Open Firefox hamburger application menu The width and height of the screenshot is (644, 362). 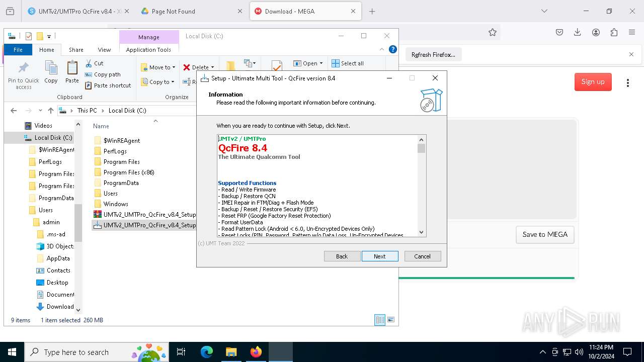point(632,32)
